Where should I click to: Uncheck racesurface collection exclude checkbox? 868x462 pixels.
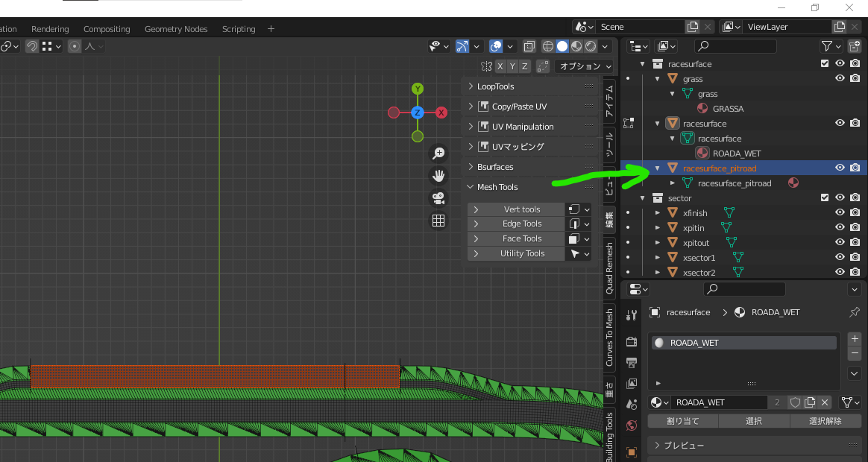tap(825, 63)
